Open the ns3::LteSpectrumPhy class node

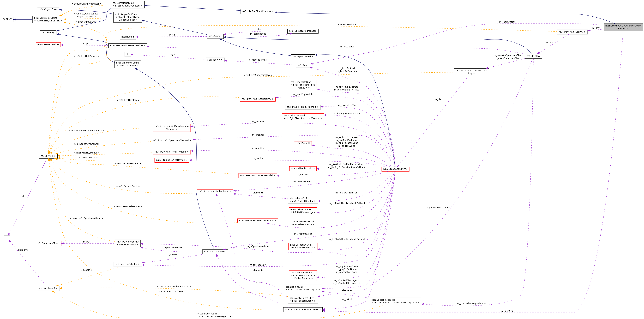pyautogui.click(x=395, y=169)
